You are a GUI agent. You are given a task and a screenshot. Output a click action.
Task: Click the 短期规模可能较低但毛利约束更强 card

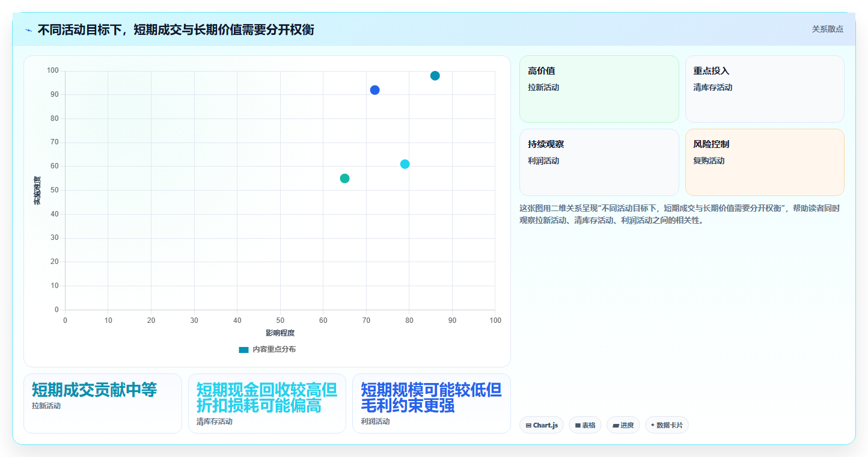(x=432, y=403)
